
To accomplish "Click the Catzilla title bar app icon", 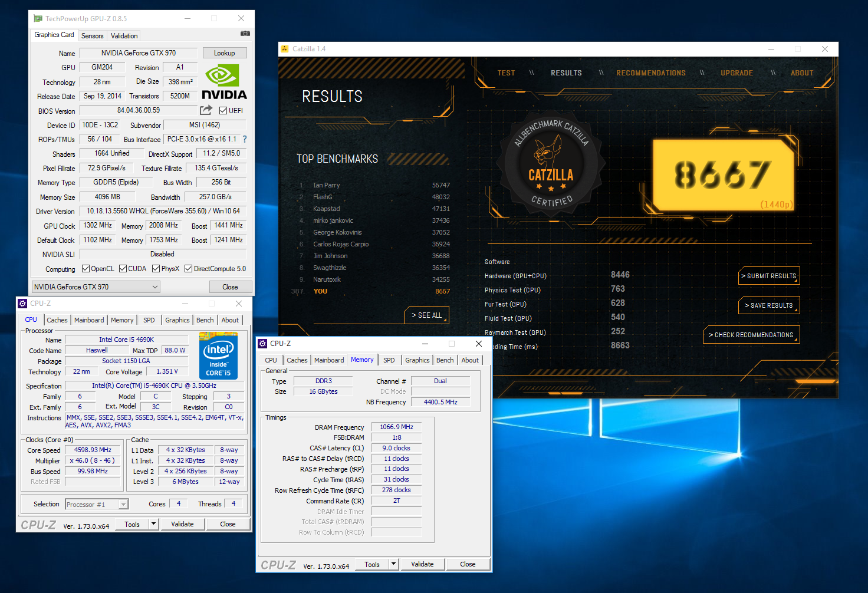I will click(285, 49).
